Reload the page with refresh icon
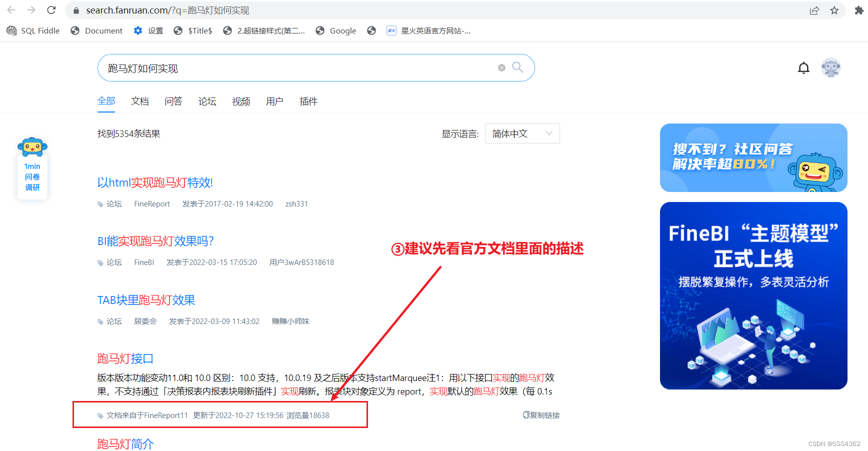 pyautogui.click(x=51, y=10)
